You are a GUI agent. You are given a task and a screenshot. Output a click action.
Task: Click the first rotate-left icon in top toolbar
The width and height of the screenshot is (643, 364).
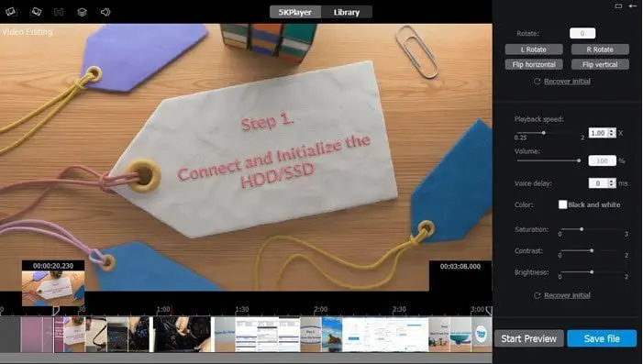(11, 12)
